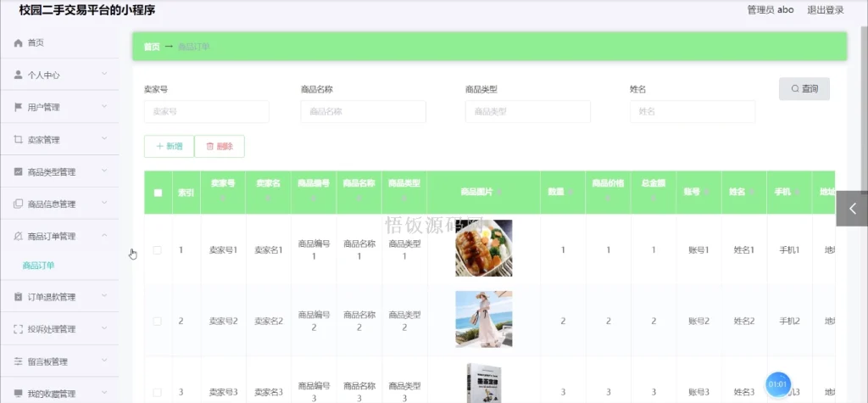Open the 商品信息管理 menu label
The image size is (868, 403).
[x=52, y=204]
